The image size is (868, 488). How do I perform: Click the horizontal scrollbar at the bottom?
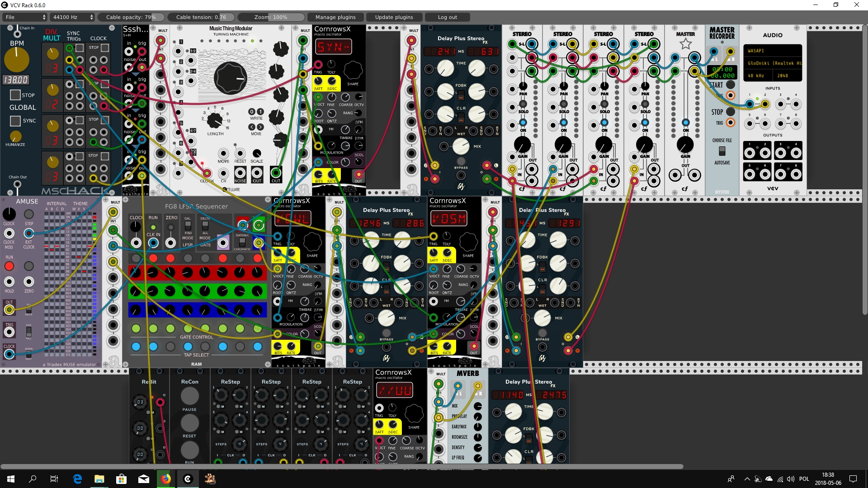click(x=342, y=466)
